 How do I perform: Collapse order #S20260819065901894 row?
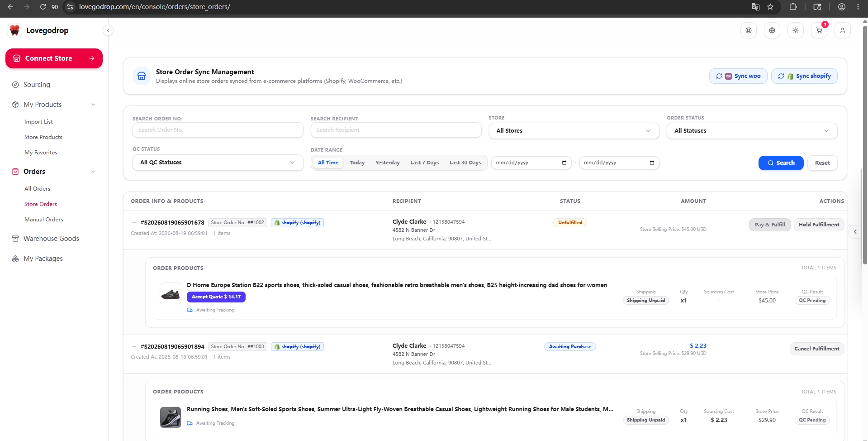pyautogui.click(x=134, y=347)
